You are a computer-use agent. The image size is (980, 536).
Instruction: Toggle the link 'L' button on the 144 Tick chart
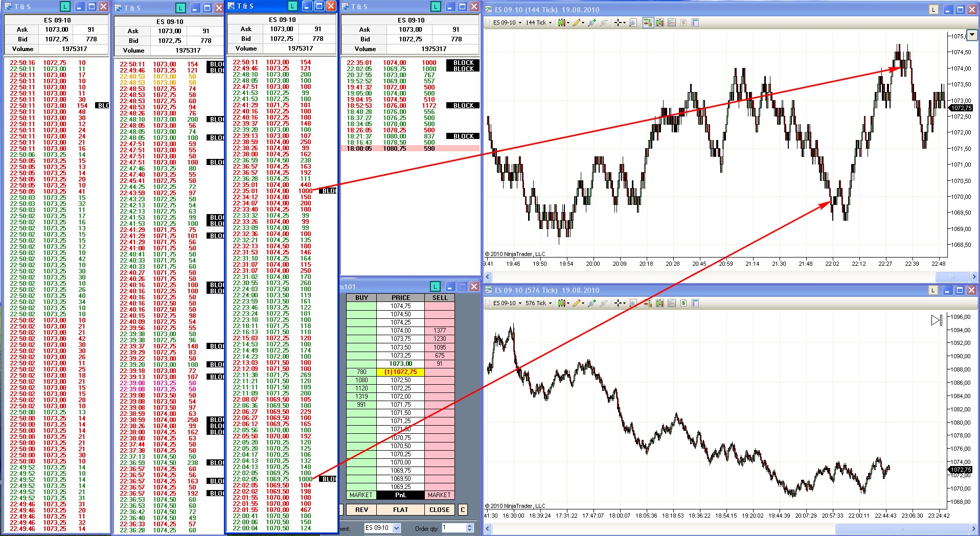coord(933,10)
